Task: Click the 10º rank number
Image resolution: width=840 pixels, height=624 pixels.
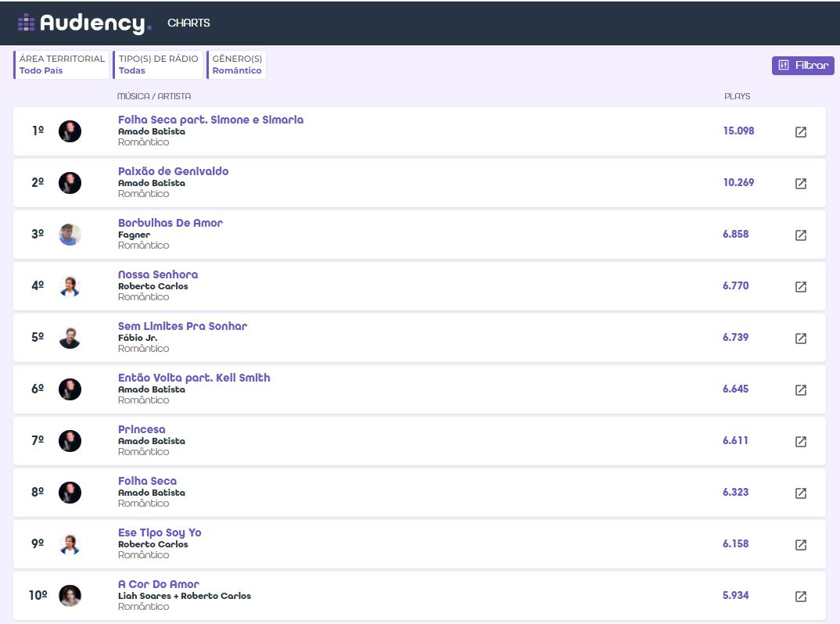Action: coord(38,595)
